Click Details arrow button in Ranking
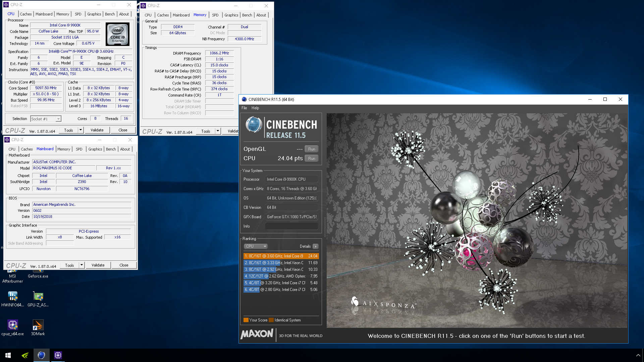Screen dimensions: 644x362 (316, 246)
